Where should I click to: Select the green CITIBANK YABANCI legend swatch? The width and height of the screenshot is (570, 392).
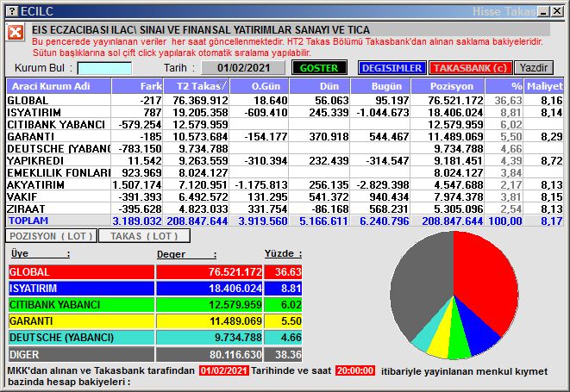coord(81,305)
